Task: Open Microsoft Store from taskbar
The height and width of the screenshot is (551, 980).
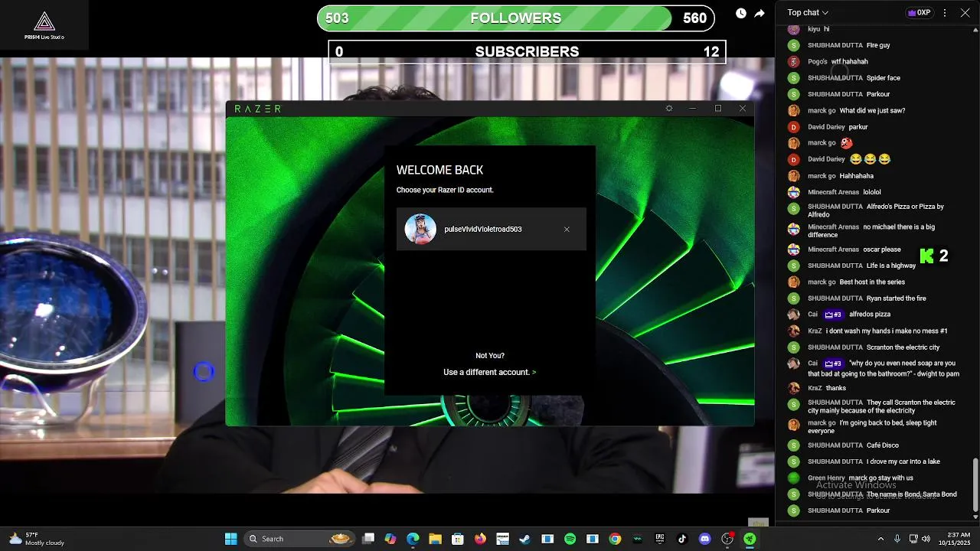Action: pos(457,539)
